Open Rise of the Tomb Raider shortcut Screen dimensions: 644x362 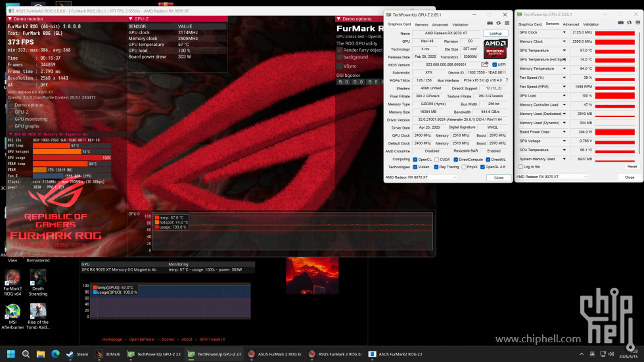pos(38,317)
